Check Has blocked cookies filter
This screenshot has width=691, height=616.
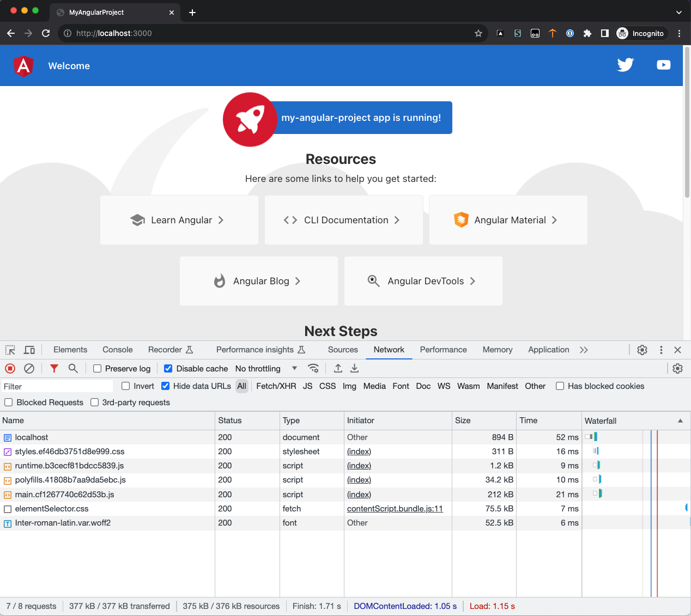[560, 386]
